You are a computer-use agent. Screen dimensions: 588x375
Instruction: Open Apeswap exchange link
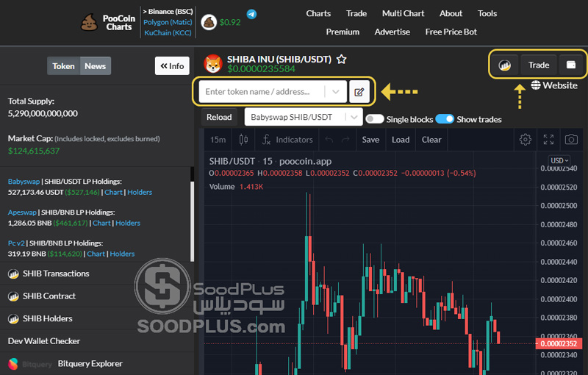(x=22, y=213)
